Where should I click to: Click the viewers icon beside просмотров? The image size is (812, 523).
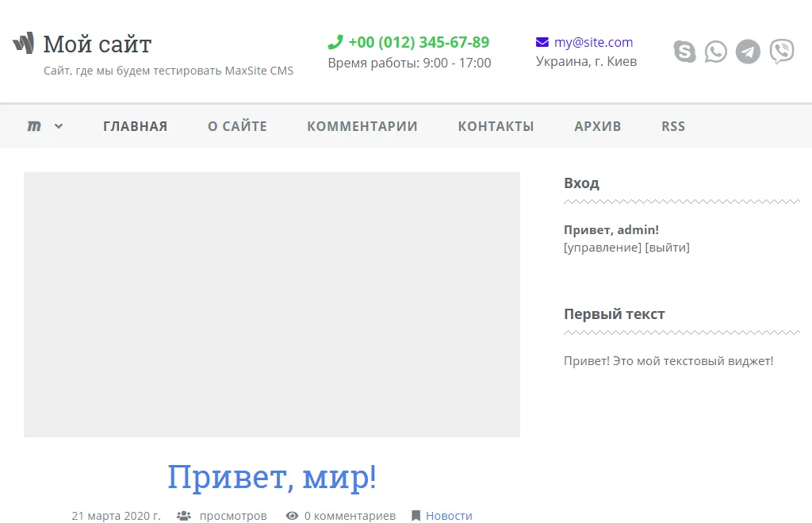pos(183,515)
